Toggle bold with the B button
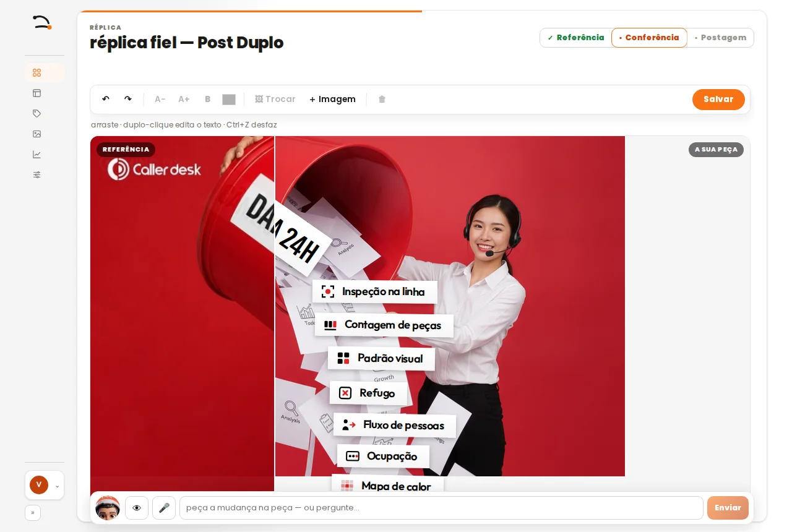 point(208,99)
